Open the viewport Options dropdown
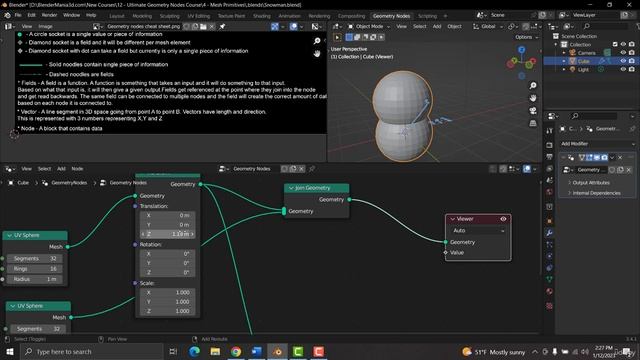640x360 pixels. 527,37
